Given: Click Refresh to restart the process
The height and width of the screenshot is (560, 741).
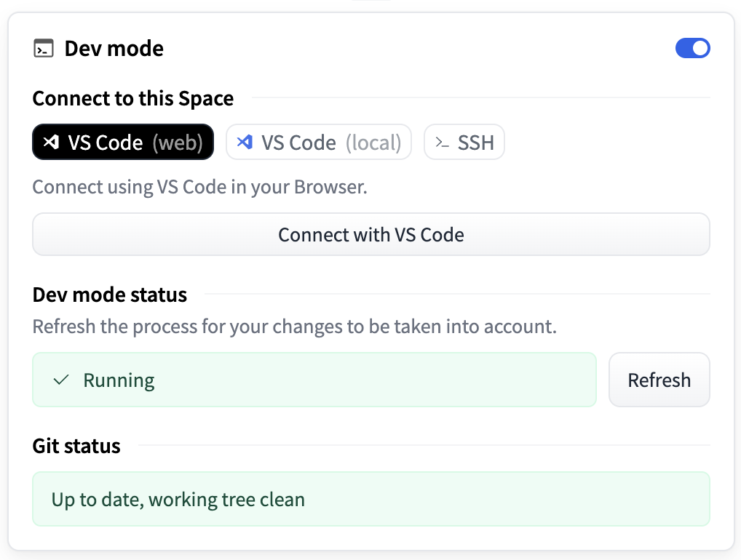Looking at the screenshot, I should [x=659, y=379].
